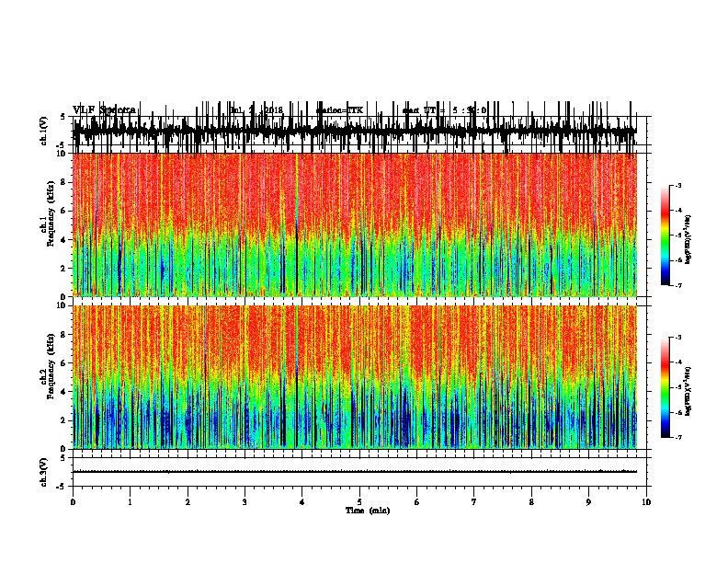Click the time axis tick label "5"
Image resolution: width=728 pixels, height=563 pixels.
pos(359,502)
